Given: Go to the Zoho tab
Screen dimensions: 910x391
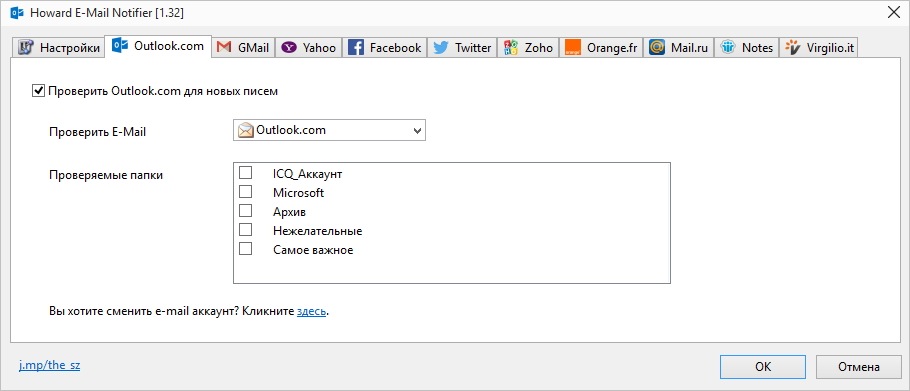Looking at the screenshot, I should click(528, 48).
